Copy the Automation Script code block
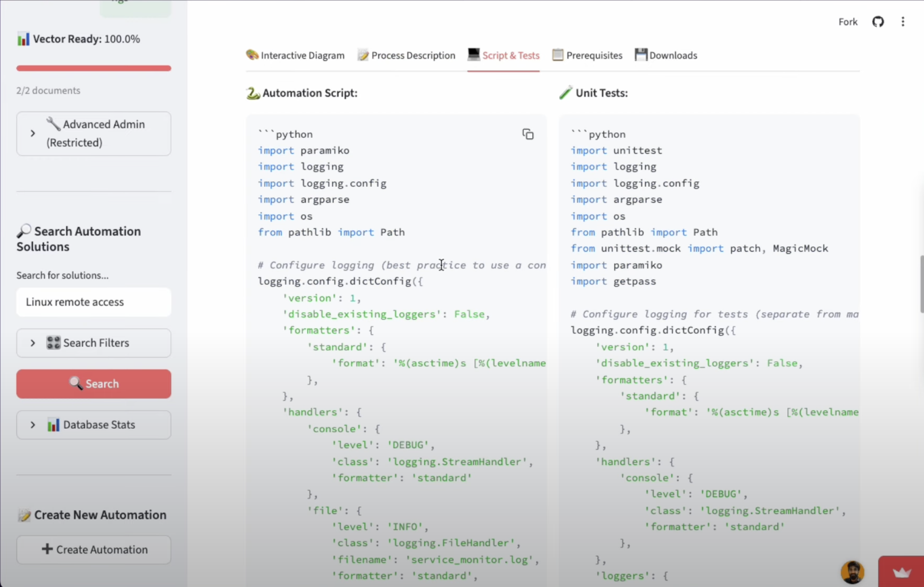This screenshot has height=587, width=924. (527, 134)
